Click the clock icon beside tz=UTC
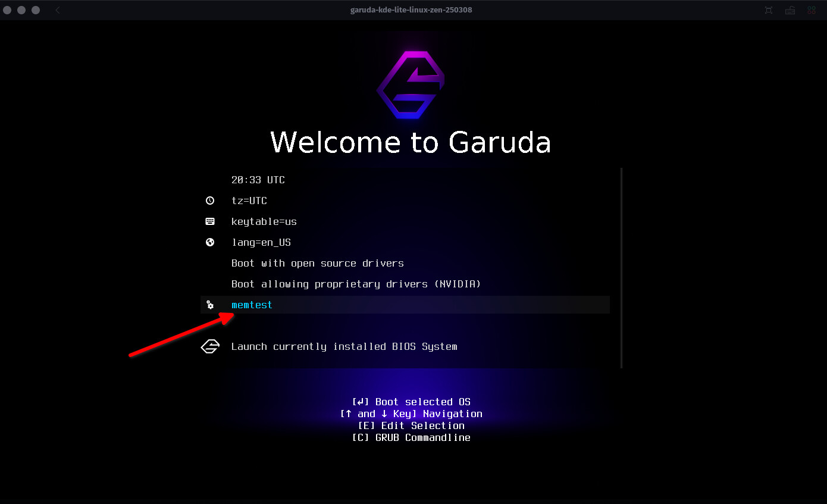 click(x=209, y=201)
